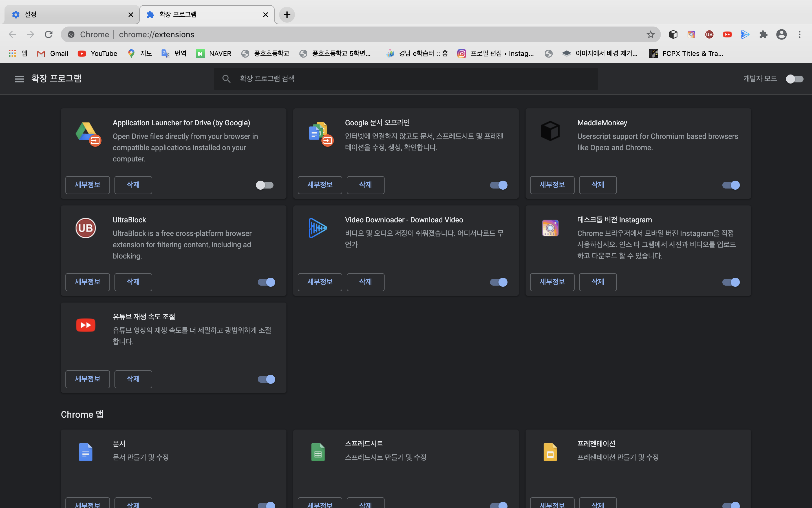Click the search magnifier icon
This screenshot has width=812, height=508.
tap(226, 79)
